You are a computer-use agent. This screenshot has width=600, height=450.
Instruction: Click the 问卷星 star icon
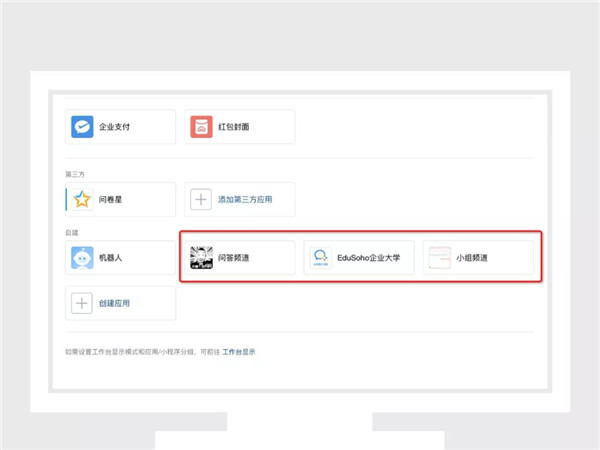(x=82, y=200)
